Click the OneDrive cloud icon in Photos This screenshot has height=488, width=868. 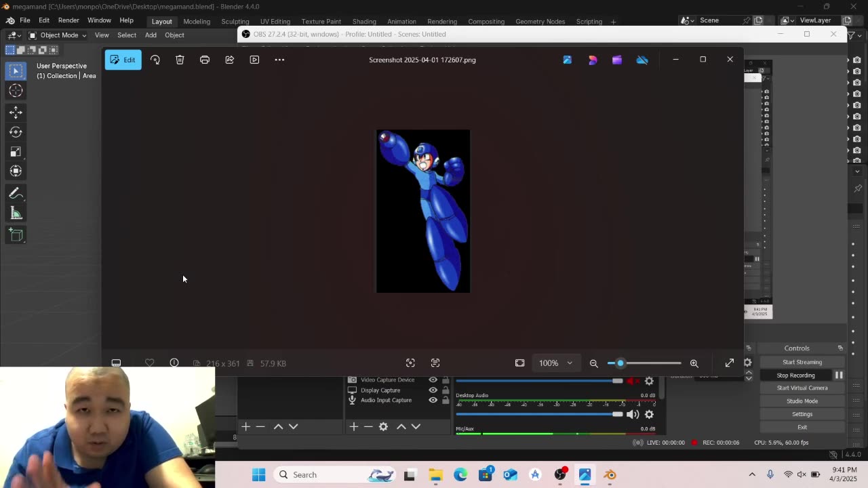coord(642,60)
